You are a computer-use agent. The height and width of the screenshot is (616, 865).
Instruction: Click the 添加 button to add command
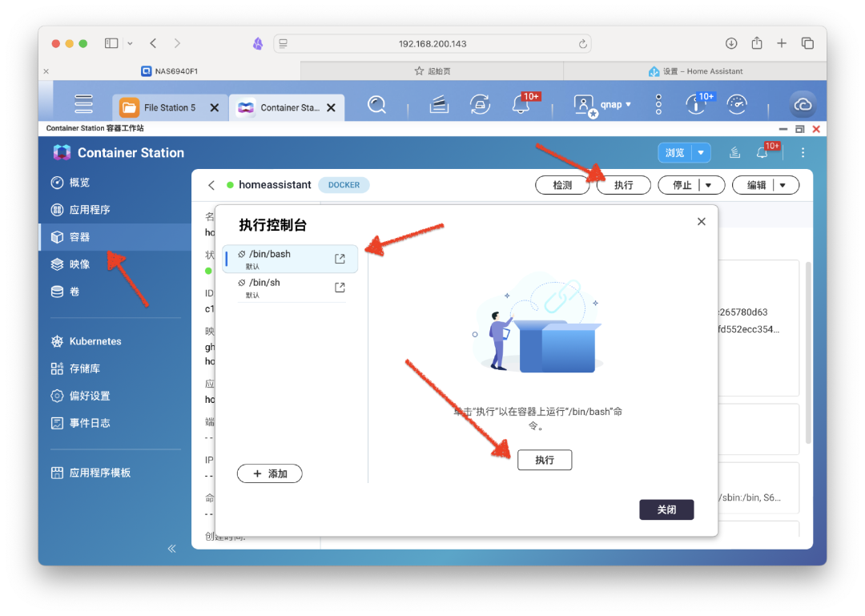pyautogui.click(x=269, y=473)
